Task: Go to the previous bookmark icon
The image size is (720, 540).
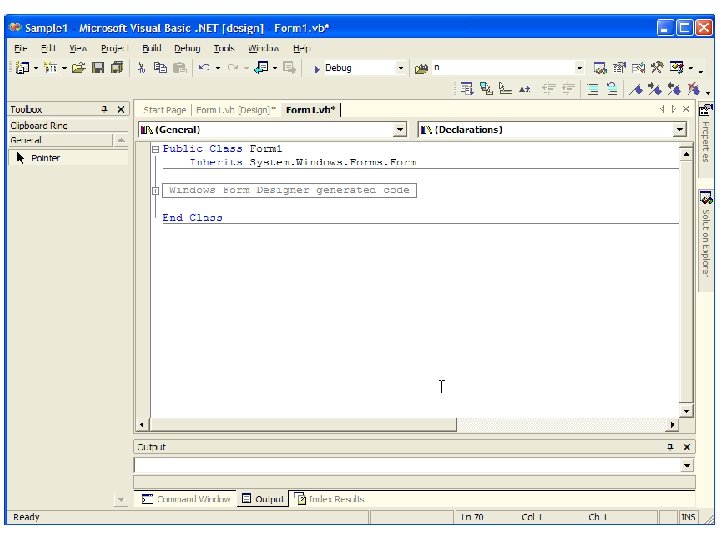Action: (674, 89)
